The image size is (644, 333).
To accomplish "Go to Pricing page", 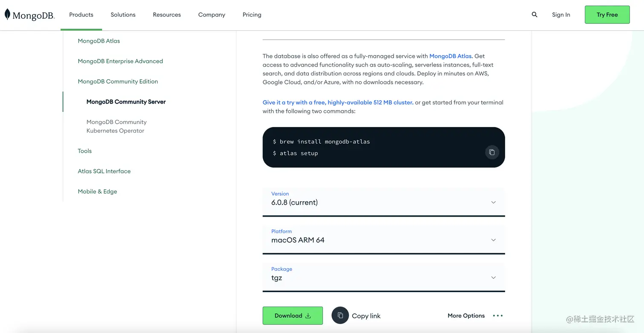I will [252, 14].
